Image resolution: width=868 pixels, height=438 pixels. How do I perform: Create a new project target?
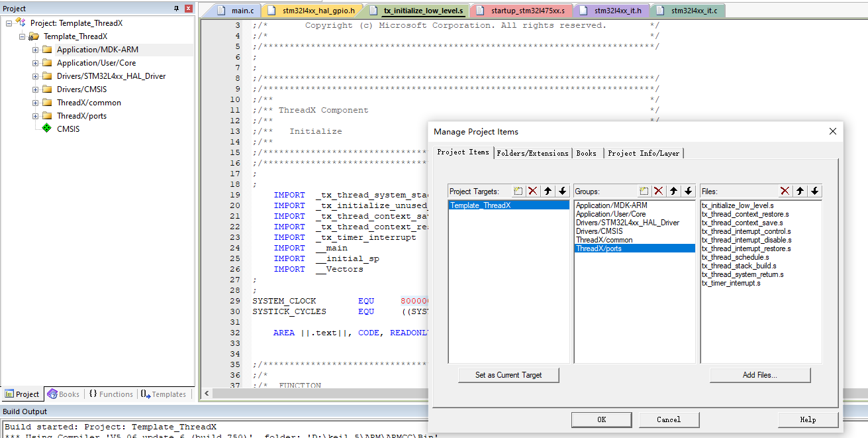tap(518, 191)
